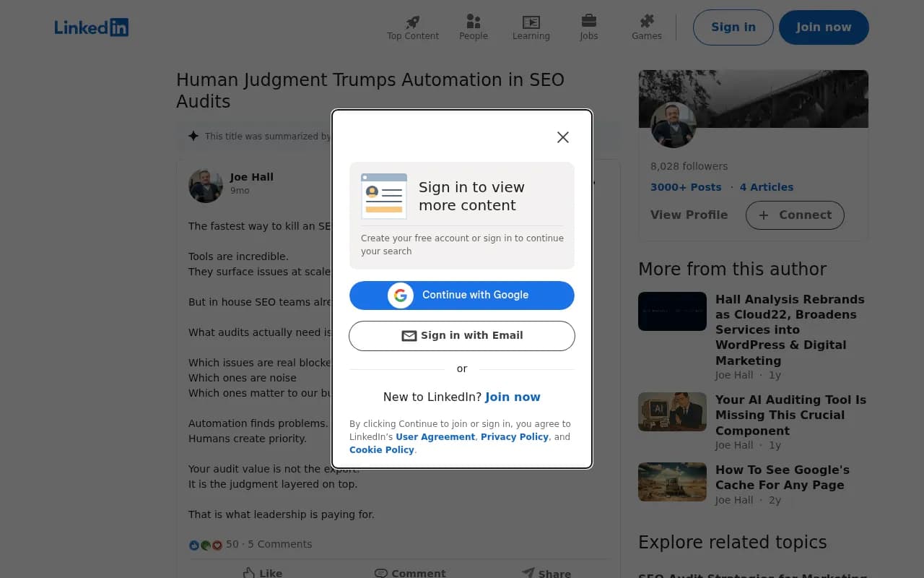Click the 'More from this author' heading
The width and height of the screenshot is (924, 578).
(x=732, y=269)
